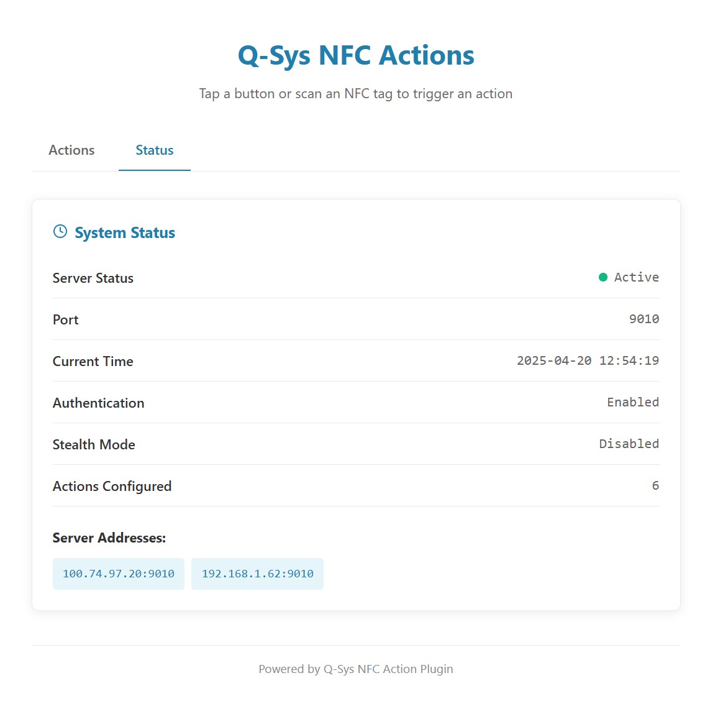Viewport: 728px width, 701px height.
Task: Click the Actions Configured count 6
Action: tap(655, 485)
